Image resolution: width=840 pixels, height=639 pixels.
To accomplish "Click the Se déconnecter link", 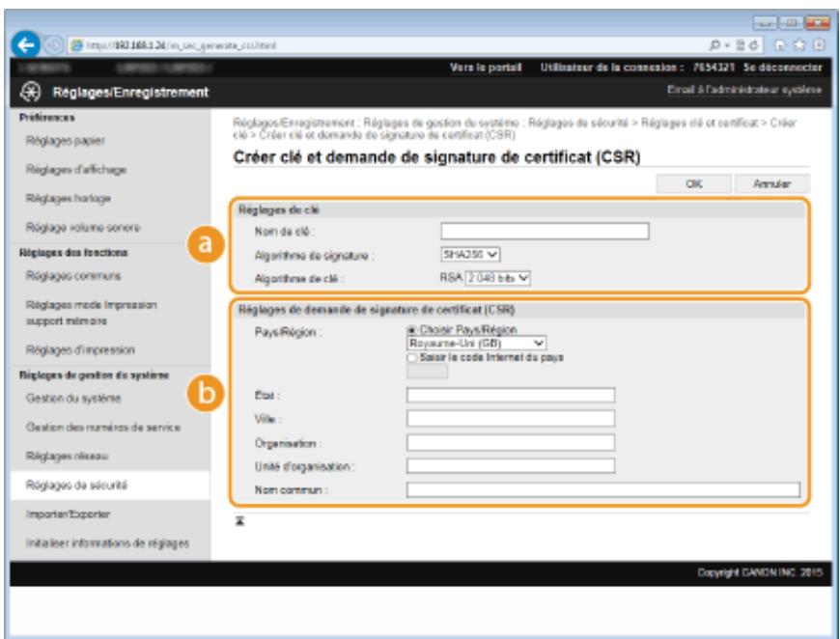I will click(x=783, y=68).
